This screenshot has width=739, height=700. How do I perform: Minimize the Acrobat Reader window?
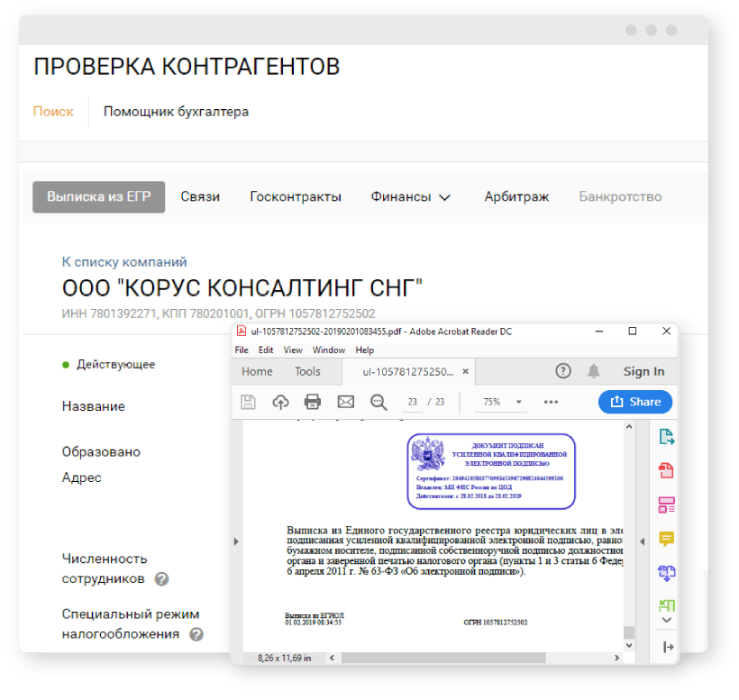(x=599, y=332)
